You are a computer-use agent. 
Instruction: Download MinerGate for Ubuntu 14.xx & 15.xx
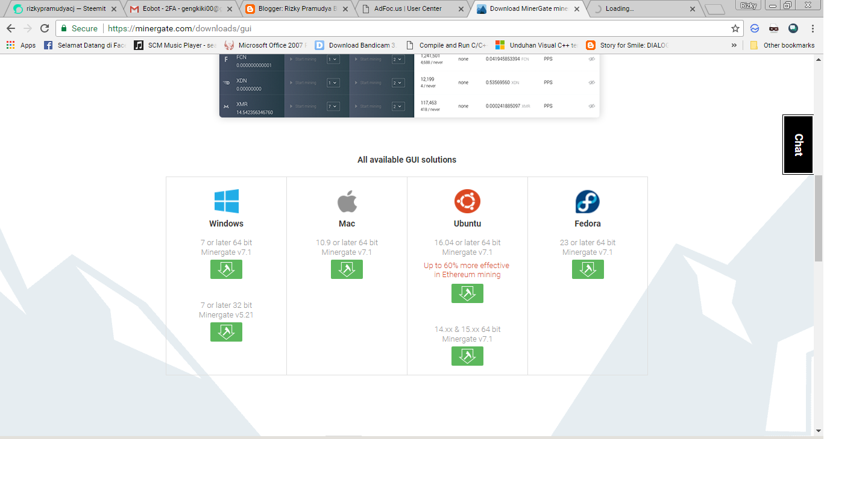coord(467,356)
